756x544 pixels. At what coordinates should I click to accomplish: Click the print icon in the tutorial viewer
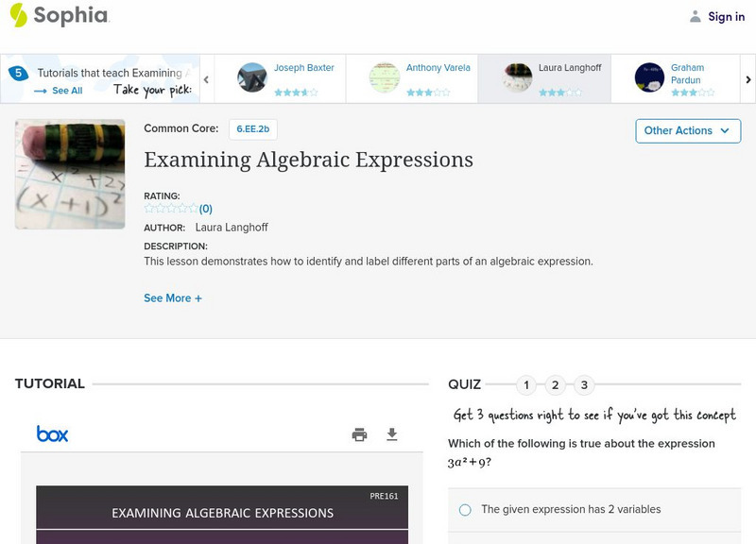point(359,434)
